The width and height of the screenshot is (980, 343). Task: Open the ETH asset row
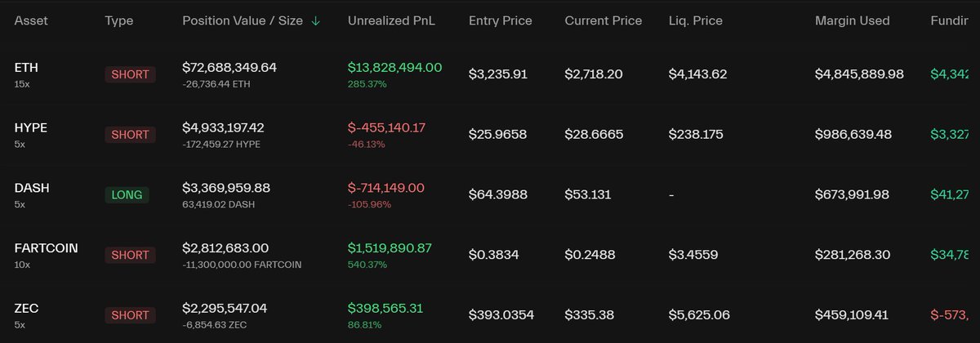coord(26,68)
